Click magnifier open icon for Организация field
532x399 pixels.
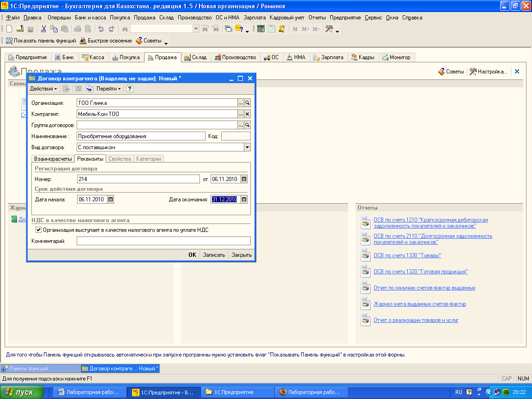(248, 103)
